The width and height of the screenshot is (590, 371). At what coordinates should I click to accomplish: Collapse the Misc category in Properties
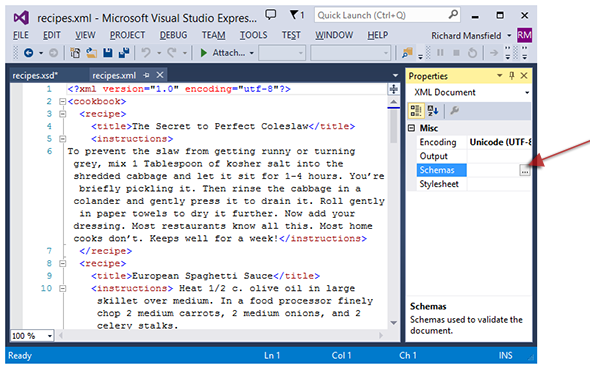[x=412, y=128]
